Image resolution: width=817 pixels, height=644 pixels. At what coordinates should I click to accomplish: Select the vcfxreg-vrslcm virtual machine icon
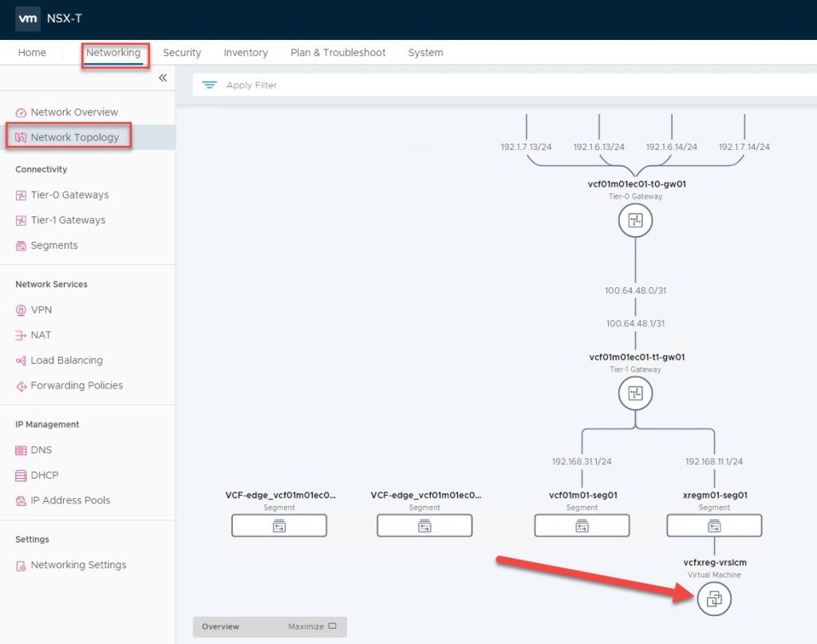point(714,599)
